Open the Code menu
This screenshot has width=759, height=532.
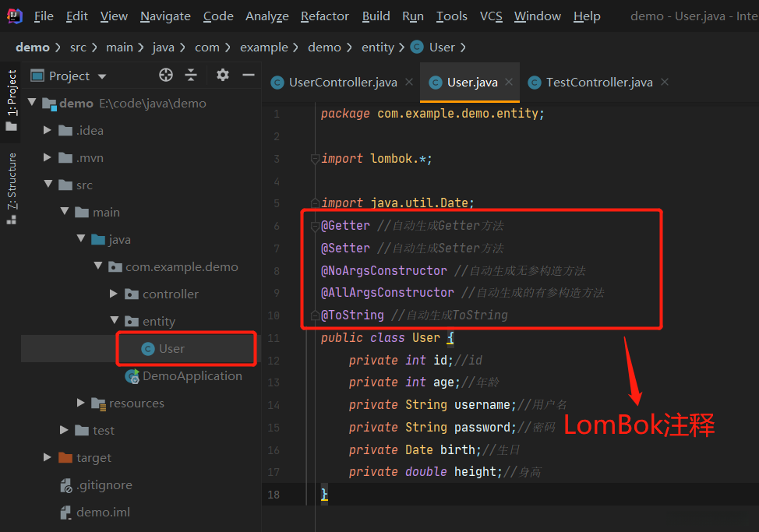pyautogui.click(x=218, y=16)
